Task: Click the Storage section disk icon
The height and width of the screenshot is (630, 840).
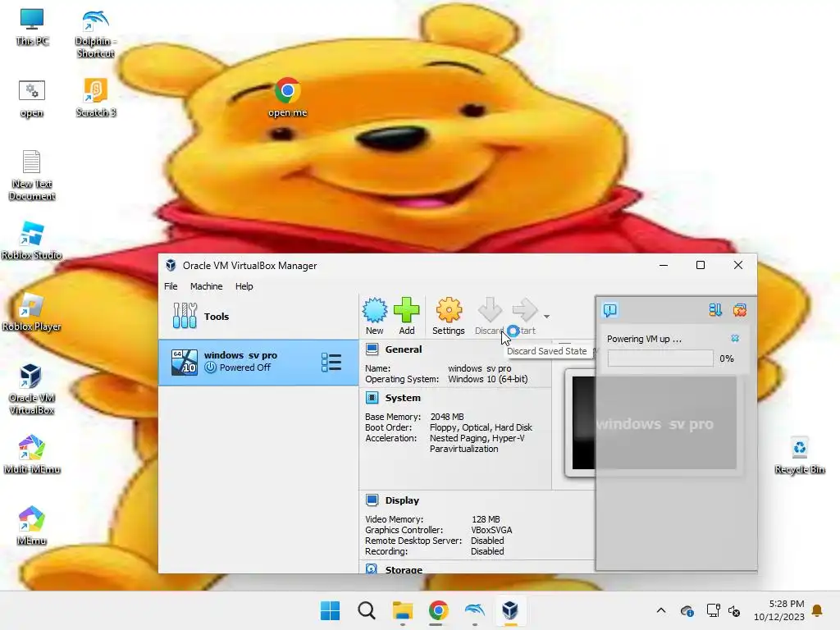Action: click(x=372, y=568)
